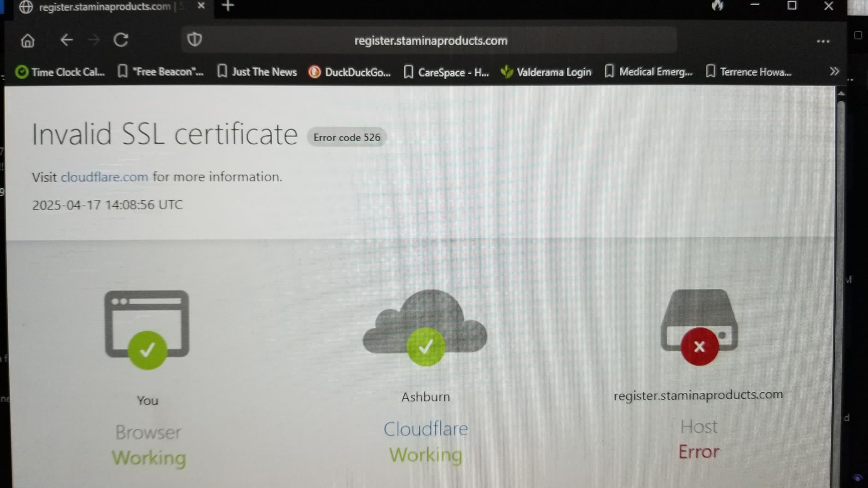Viewport: 868px width, 488px height.
Task: Open the "Free Beacon" bookmark
Action: [x=161, y=72]
